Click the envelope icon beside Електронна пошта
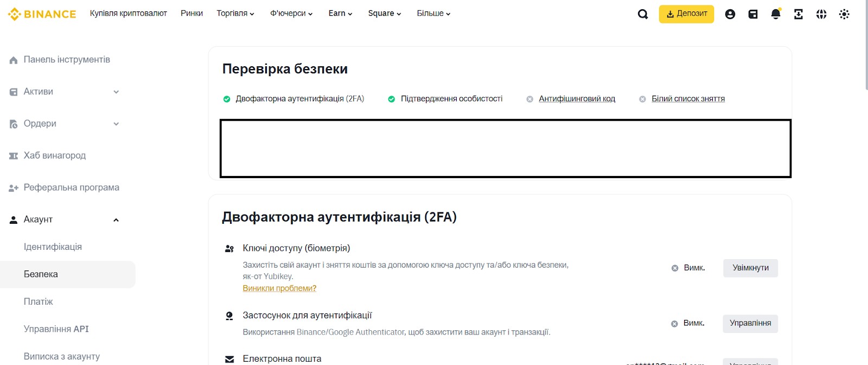Viewport: 868px width, 365px height. [229, 359]
